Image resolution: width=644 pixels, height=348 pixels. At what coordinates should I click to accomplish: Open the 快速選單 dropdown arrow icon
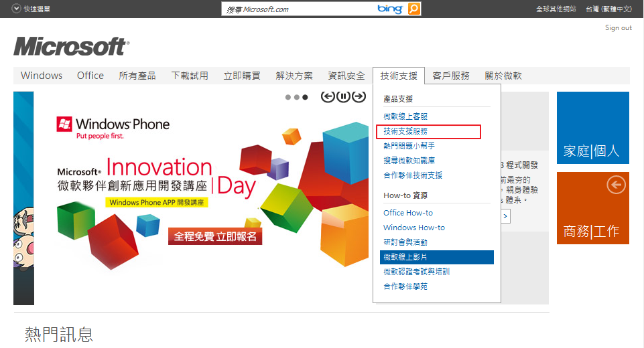pyautogui.click(x=16, y=9)
